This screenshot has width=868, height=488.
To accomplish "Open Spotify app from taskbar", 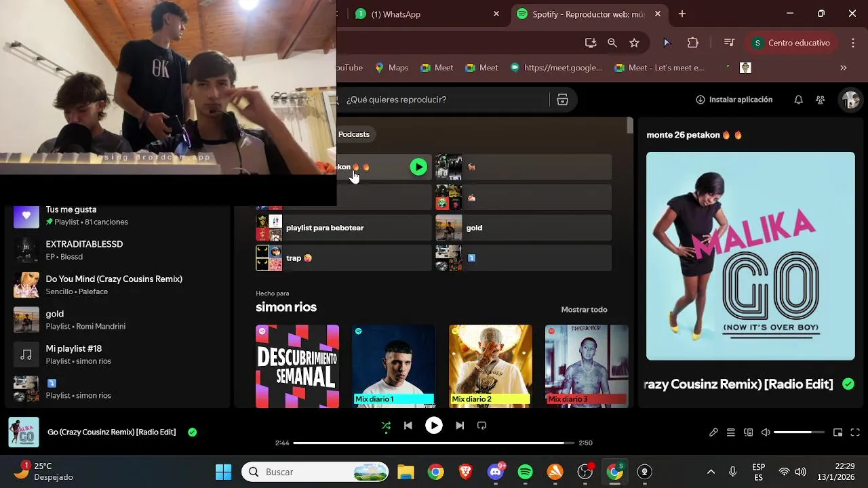I will pos(526,472).
